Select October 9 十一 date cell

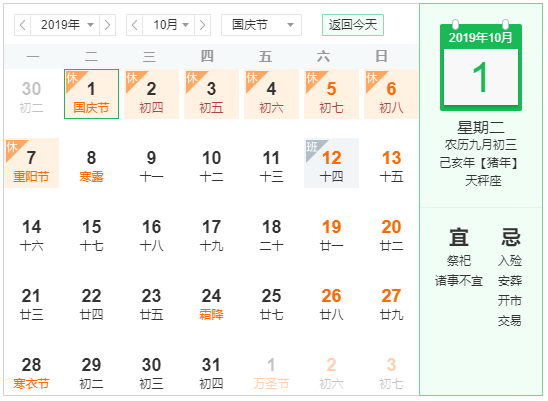tap(151, 163)
